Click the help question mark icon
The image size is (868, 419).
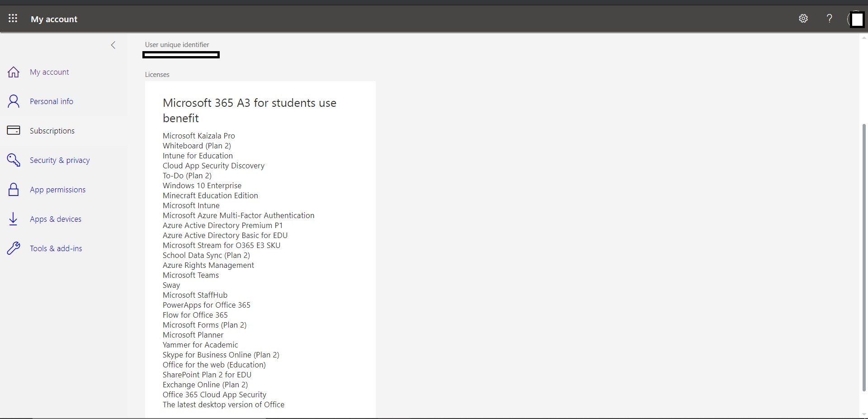point(829,19)
